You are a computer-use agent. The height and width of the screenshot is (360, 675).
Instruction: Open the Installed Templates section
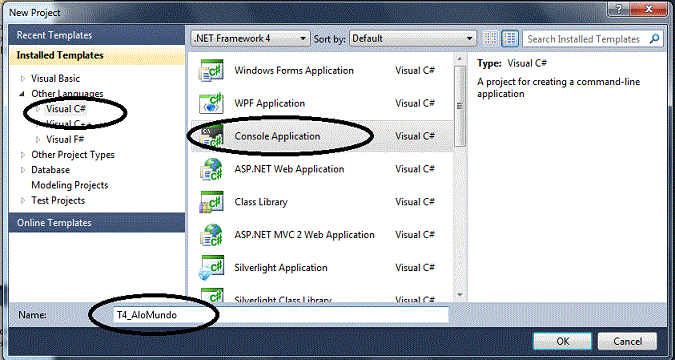click(x=97, y=56)
